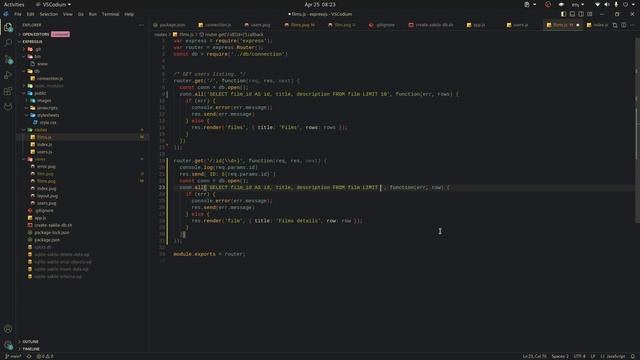This screenshot has height=360, width=640.
Task: Change indentation via Spaces: 2
Action: point(560,356)
